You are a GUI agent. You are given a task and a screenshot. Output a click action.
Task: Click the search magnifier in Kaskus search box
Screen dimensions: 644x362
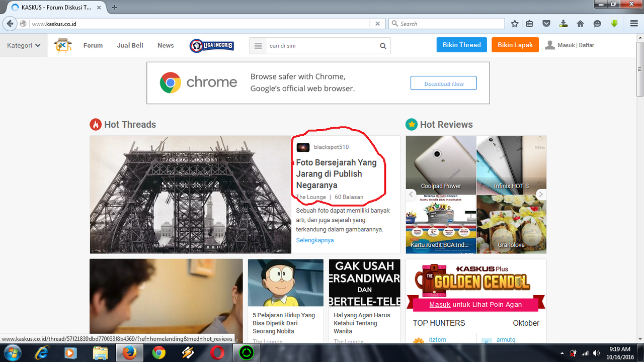383,46
